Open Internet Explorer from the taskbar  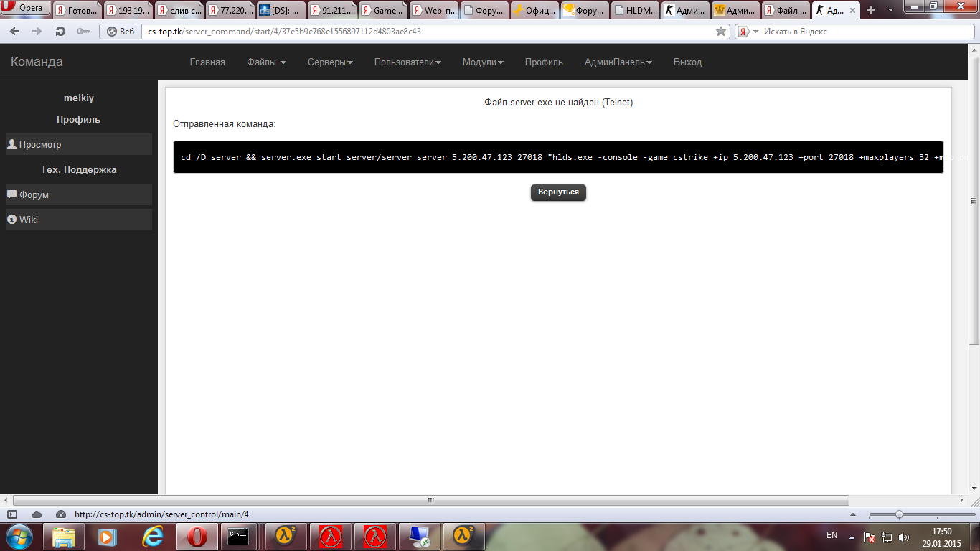pos(153,536)
